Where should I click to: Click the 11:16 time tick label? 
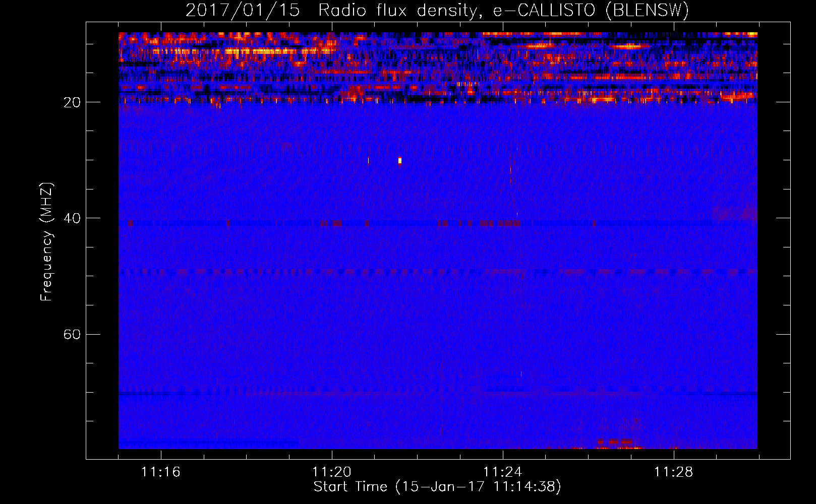click(x=160, y=472)
